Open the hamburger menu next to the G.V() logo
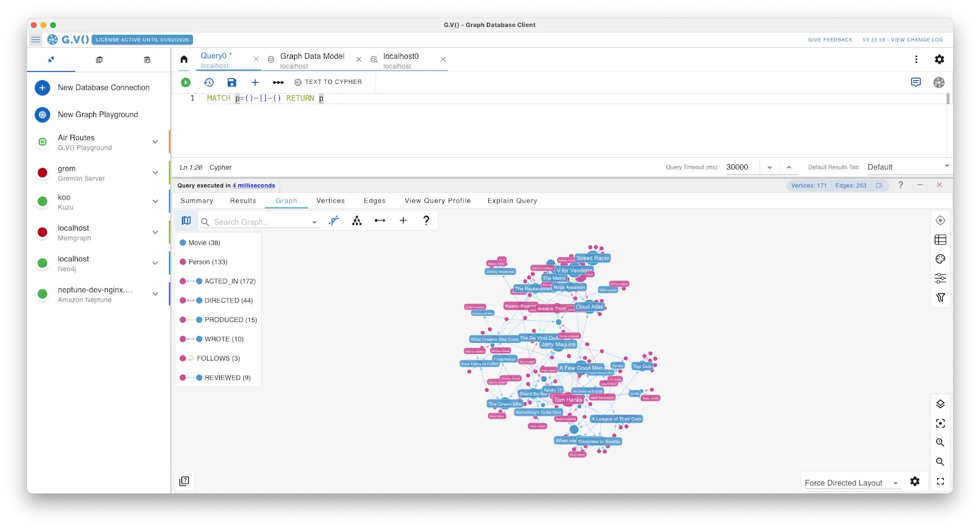Image resolution: width=980 pixels, height=529 pixels. point(36,40)
